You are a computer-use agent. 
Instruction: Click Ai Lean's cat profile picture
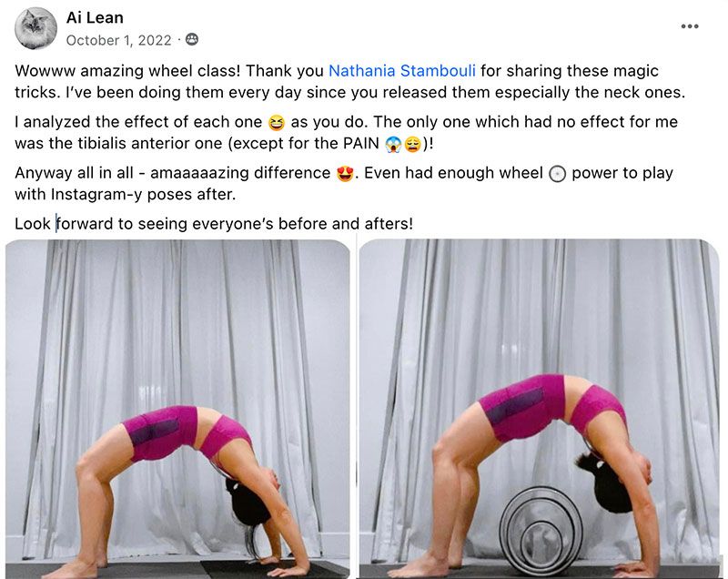click(35, 28)
